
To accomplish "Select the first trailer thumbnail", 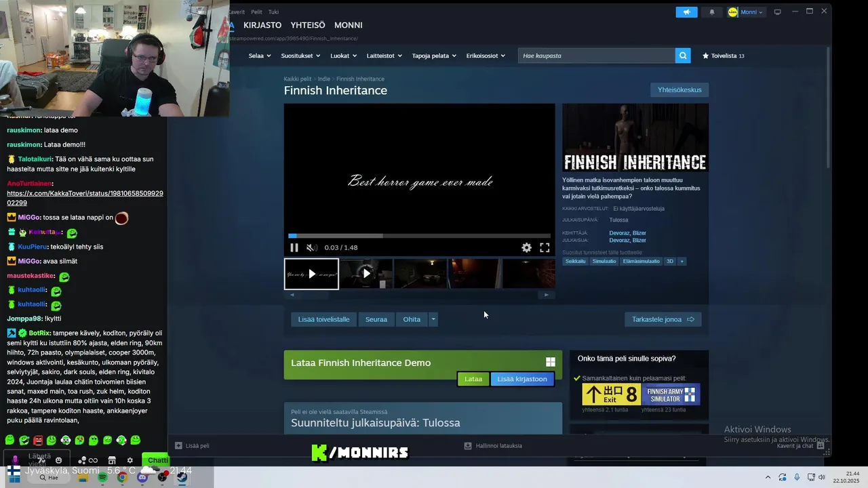I will click(x=311, y=274).
